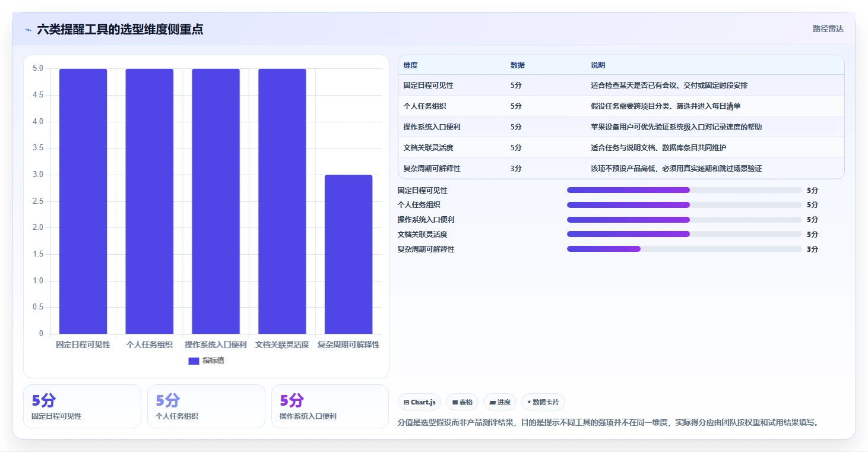Click the 说明 column header
The width and height of the screenshot is (868, 452).
click(598, 65)
